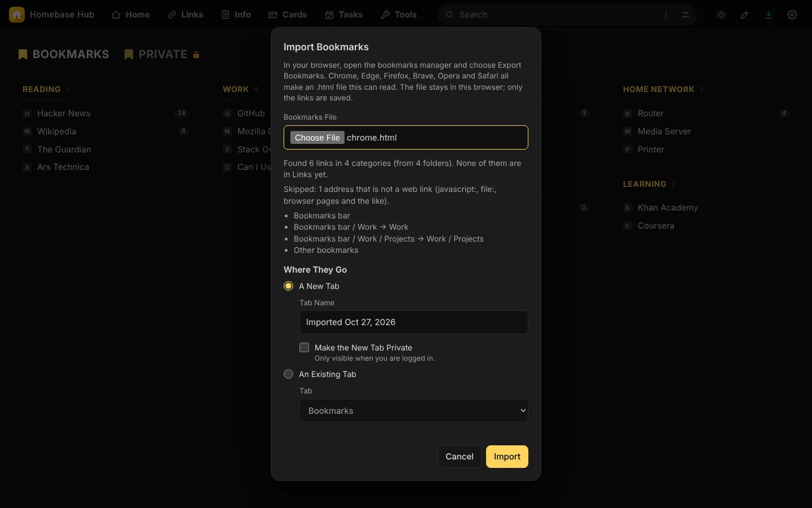Viewport: 812px width, 508px height.
Task: Open settings with the gear icon
Action: pyautogui.click(x=792, y=15)
